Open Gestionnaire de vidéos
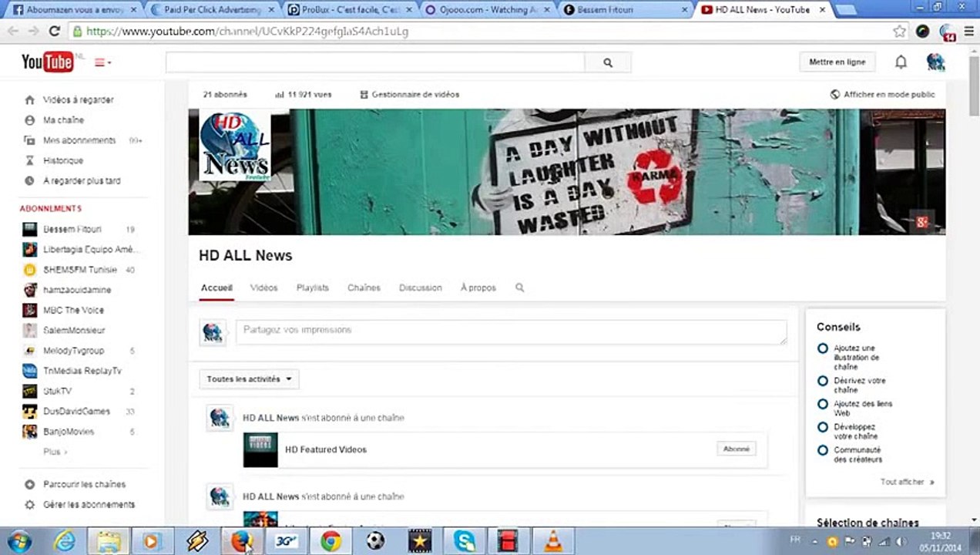Image resolution: width=980 pixels, height=555 pixels. coord(410,95)
